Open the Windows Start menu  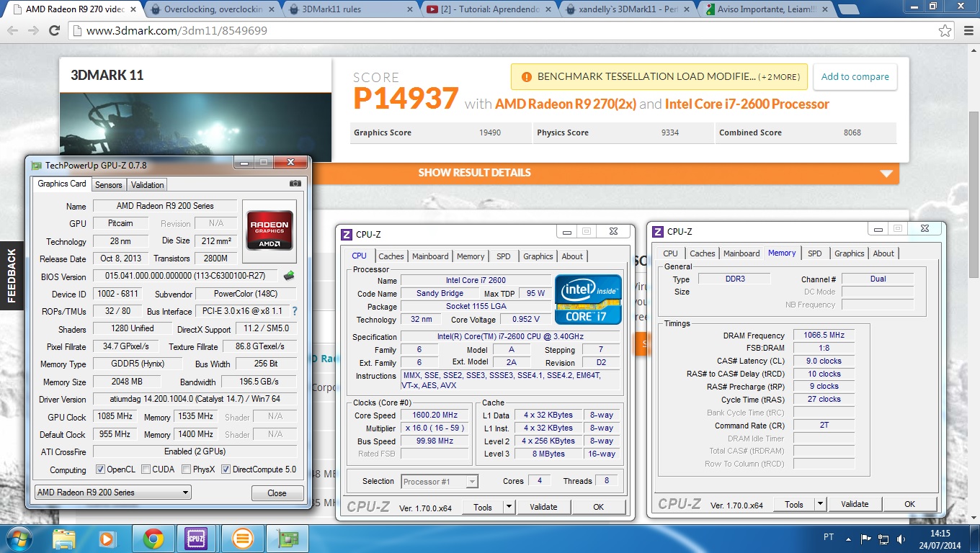click(x=18, y=538)
